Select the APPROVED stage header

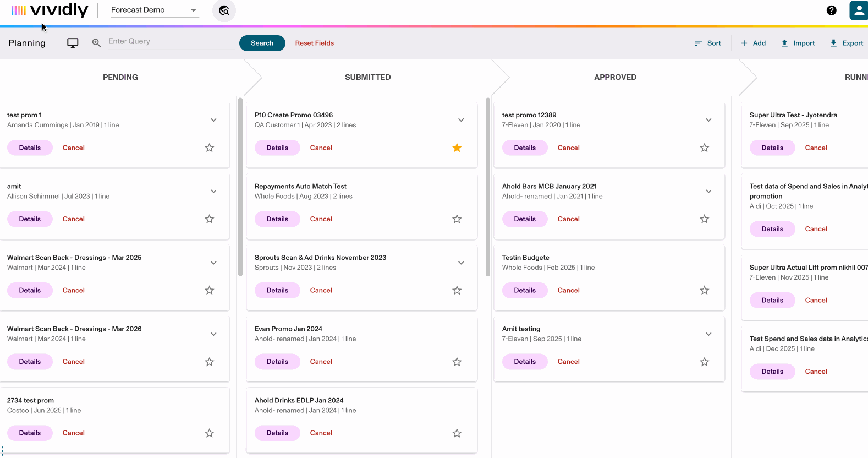coord(616,77)
